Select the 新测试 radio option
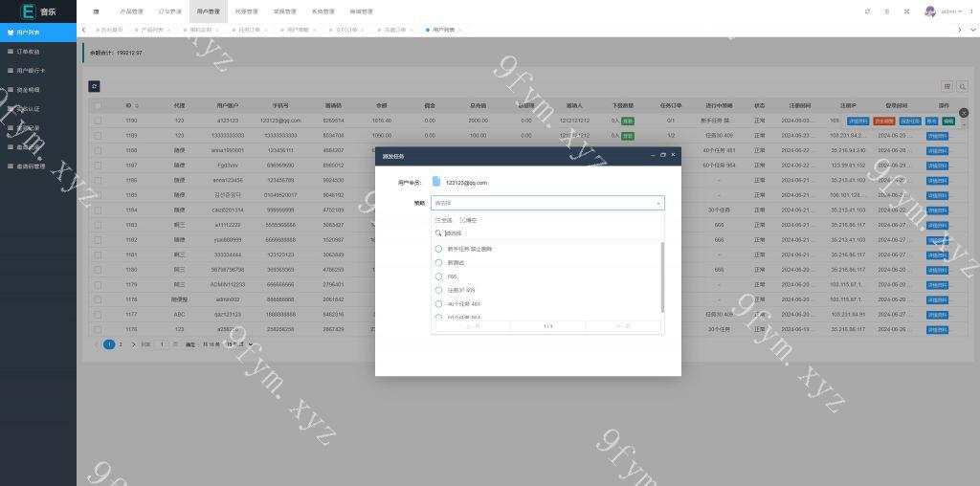 tap(438, 262)
